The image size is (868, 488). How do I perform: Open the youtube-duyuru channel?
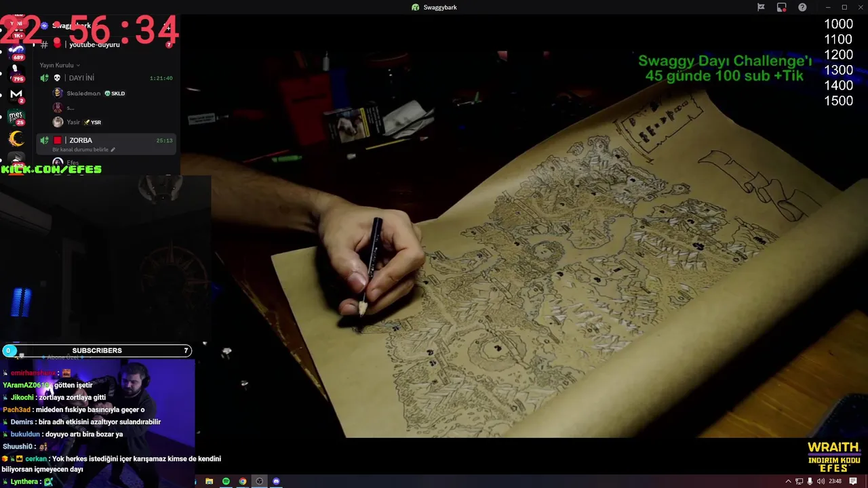[107, 45]
